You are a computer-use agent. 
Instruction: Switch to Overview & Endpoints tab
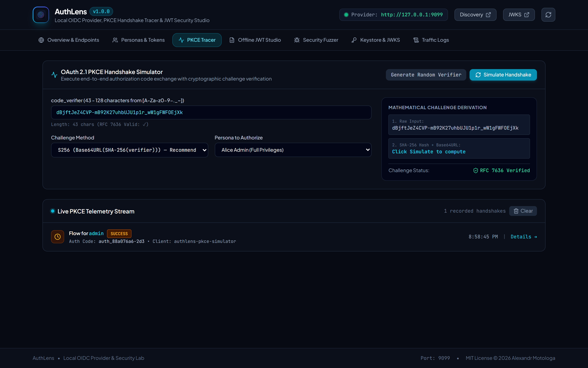(69, 40)
